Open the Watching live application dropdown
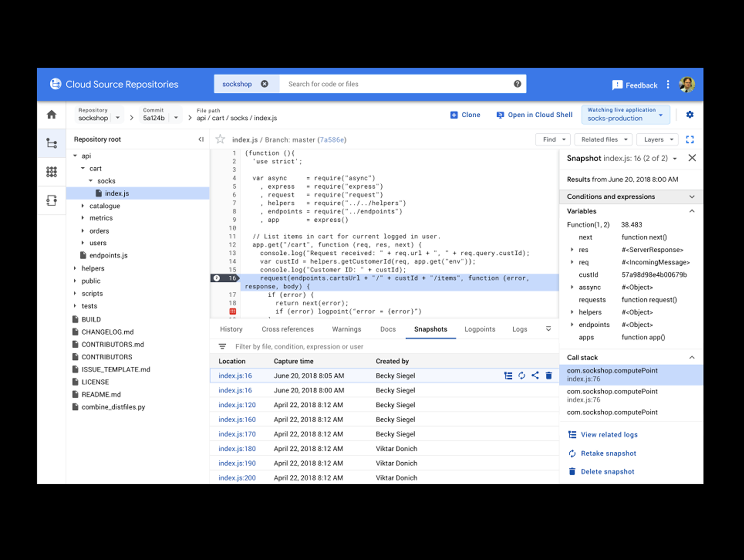 point(625,114)
